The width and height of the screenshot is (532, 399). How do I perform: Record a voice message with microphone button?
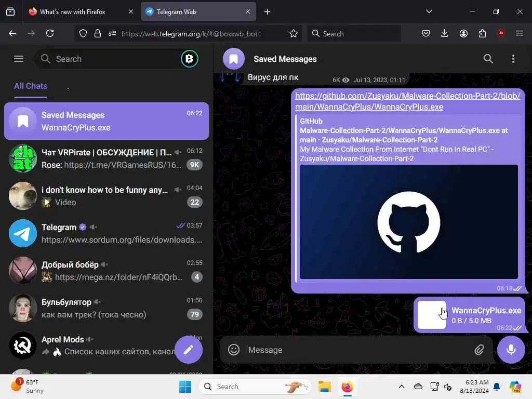[511, 350]
